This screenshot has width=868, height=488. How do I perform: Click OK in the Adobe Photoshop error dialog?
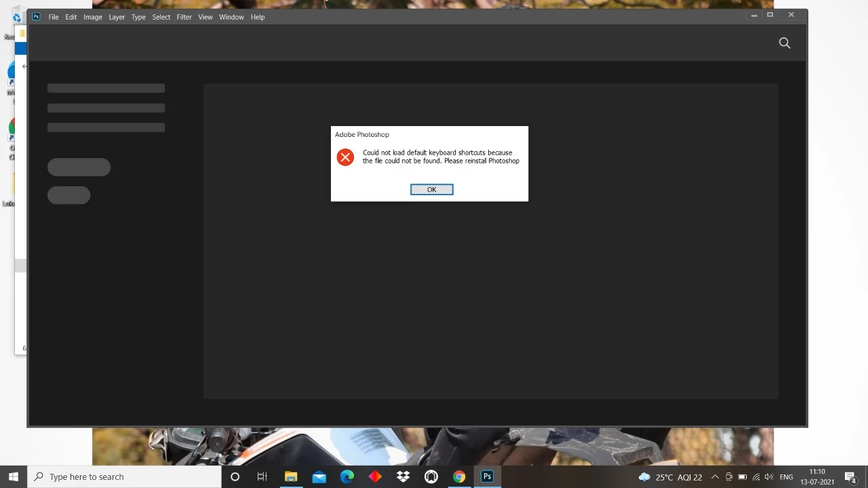pos(431,189)
